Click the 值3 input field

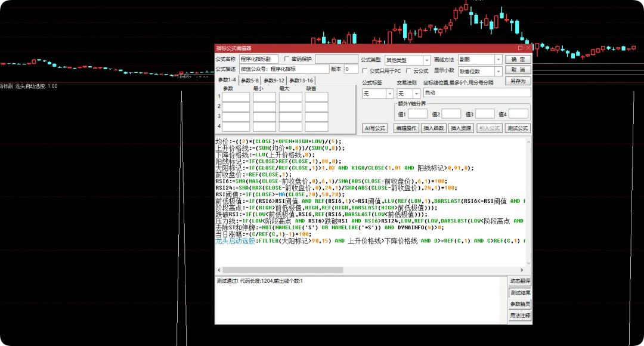pyautogui.click(x=485, y=114)
